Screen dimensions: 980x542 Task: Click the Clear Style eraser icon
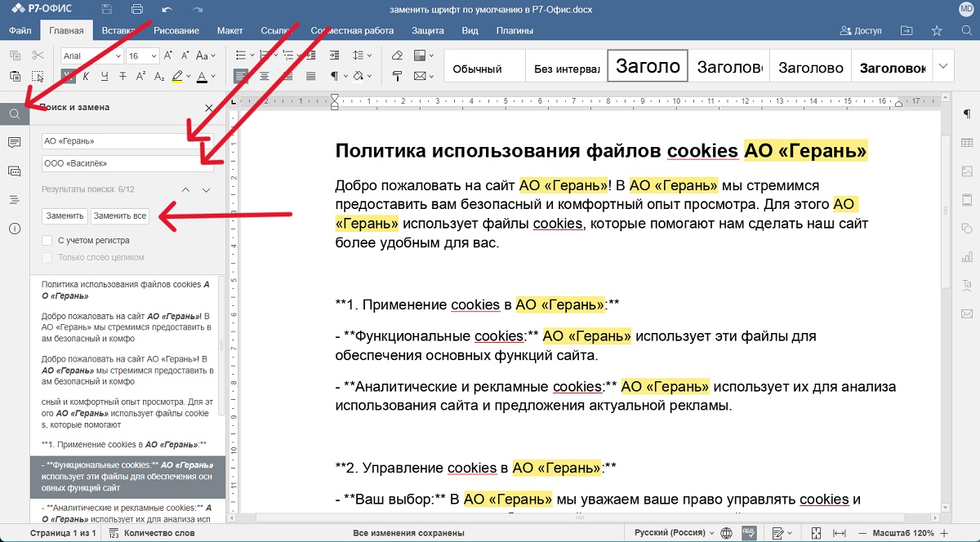(398, 56)
